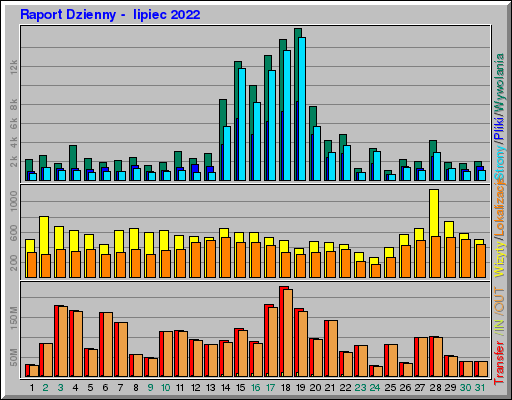The image size is (512, 400).
Task: Click green day 16 axis label
Action: (x=256, y=388)
